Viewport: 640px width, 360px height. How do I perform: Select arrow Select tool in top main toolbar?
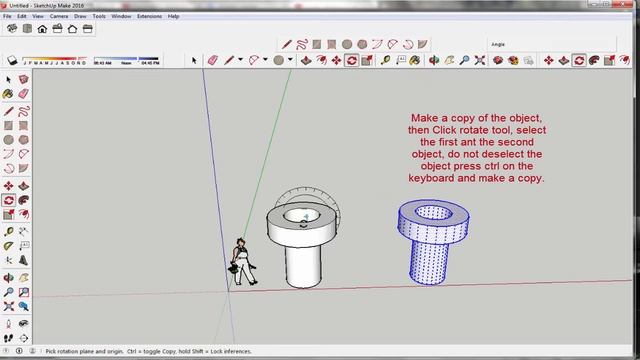pos(194,60)
